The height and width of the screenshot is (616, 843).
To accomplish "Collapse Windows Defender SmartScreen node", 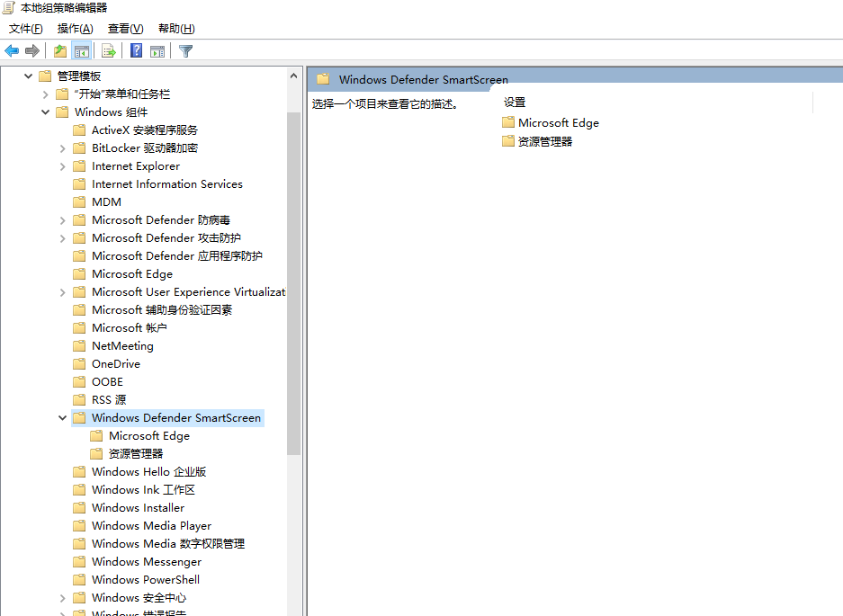I will coord(62,417).
